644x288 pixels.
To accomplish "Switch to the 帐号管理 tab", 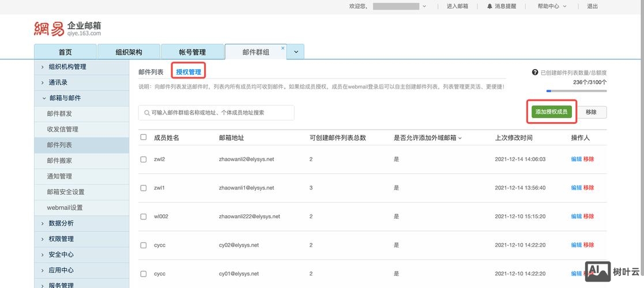I will point(192,52).
